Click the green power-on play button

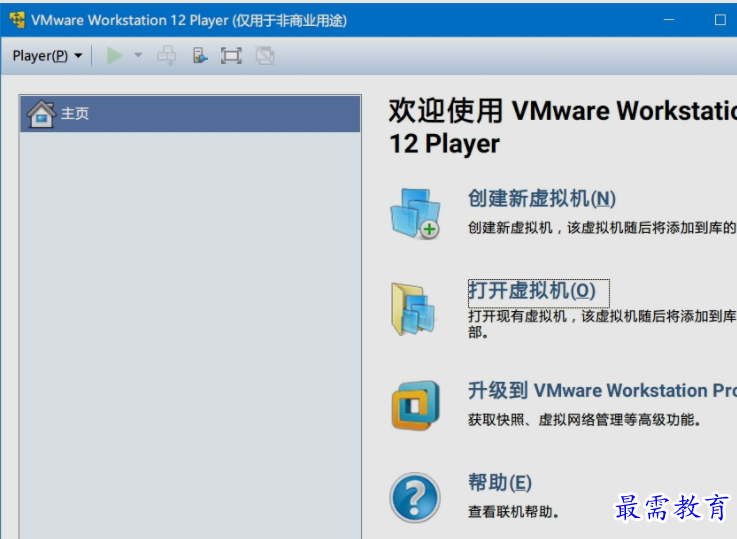pos(114,56)
